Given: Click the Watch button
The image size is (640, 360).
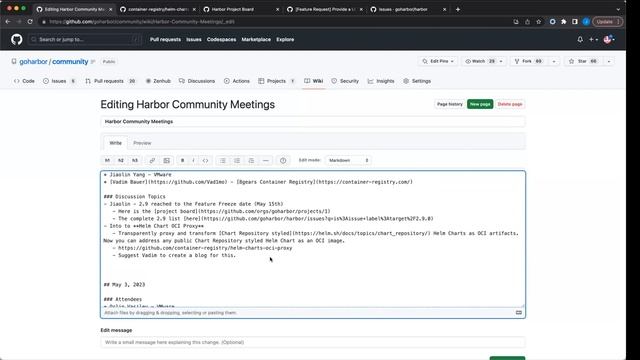Looking at the screenshot, I should [480, 61].
